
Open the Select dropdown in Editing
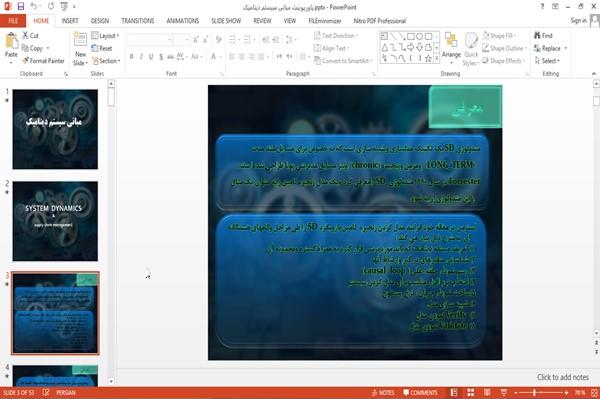point(547,61)
